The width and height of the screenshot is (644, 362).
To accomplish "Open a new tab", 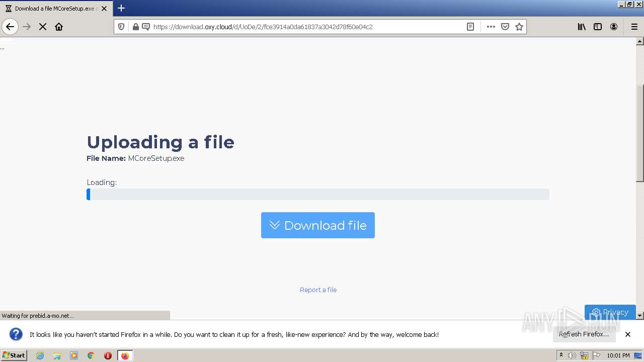I will point(121,8).
